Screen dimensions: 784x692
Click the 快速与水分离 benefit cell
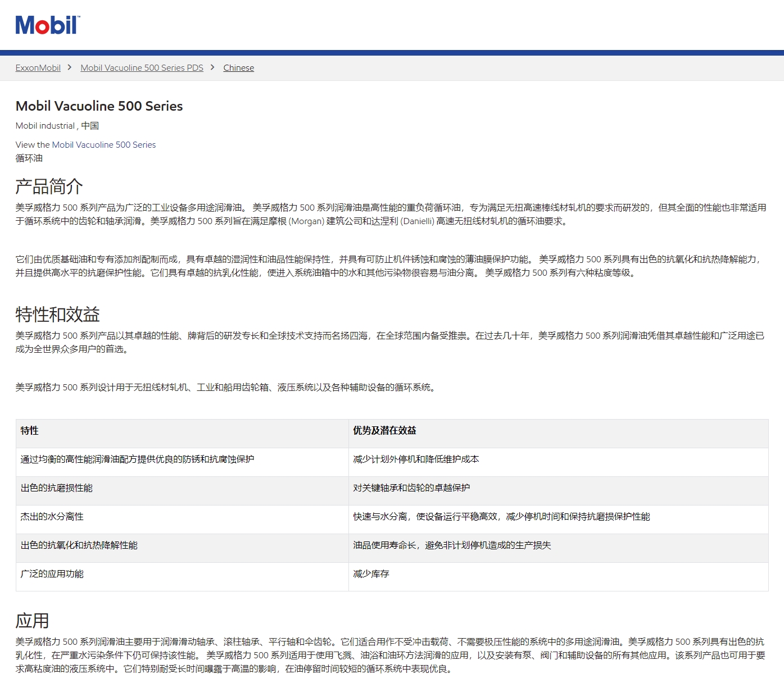pos(558,520)
